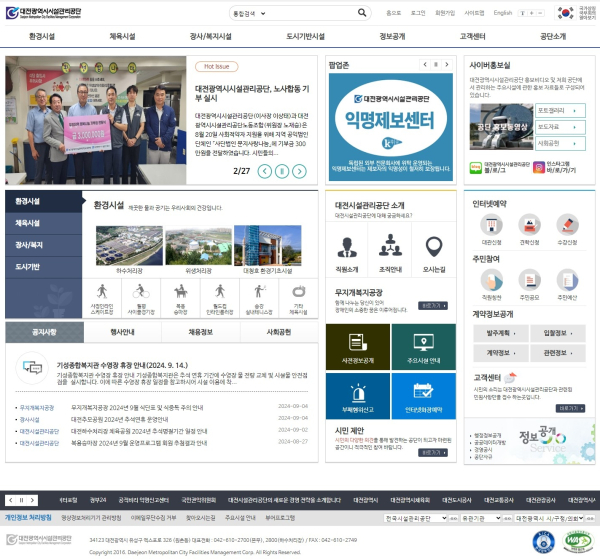600x560 pixels.
Task: Click the green blog icon
Action: click(476, 168)
